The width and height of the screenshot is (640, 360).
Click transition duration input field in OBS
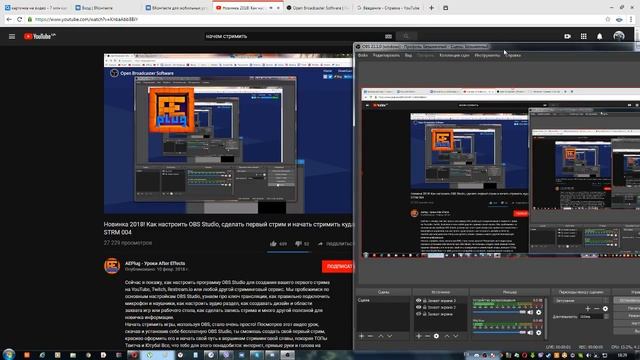pyautogui.click(x=591, y=316)
